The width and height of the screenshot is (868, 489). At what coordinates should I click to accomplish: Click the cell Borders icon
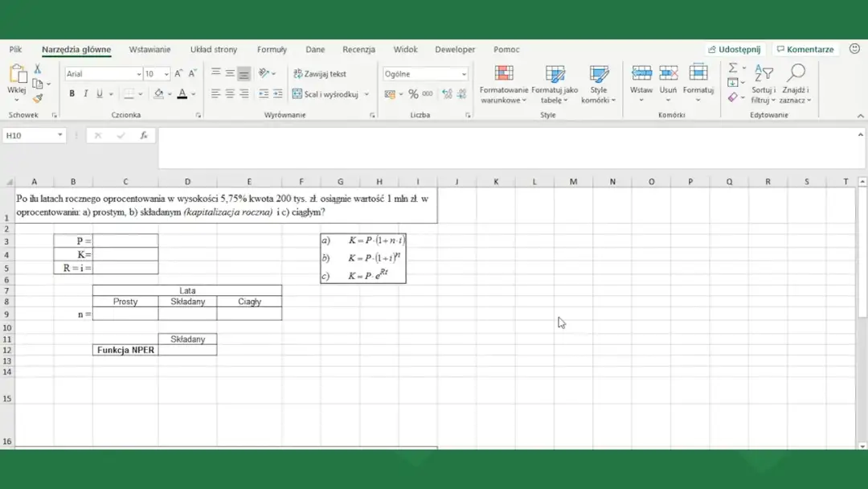pyautogui.click(x=129, y=93)
